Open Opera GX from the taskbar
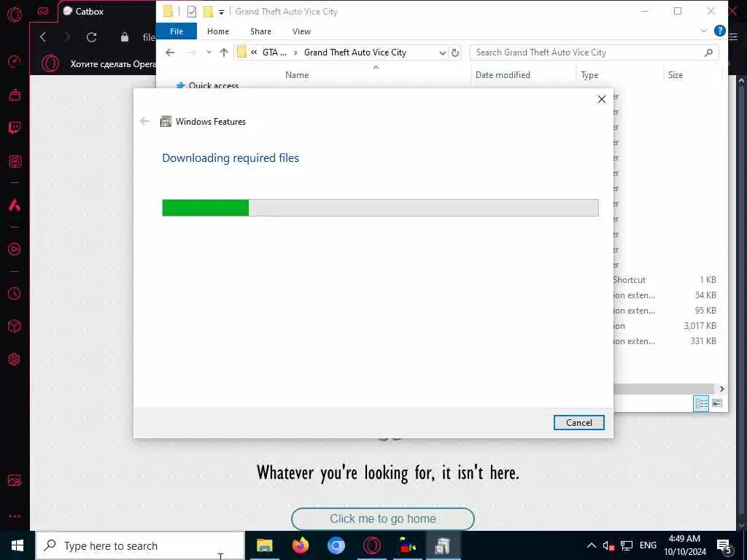Viewport: 747px width, 560px height. (372, 545)
